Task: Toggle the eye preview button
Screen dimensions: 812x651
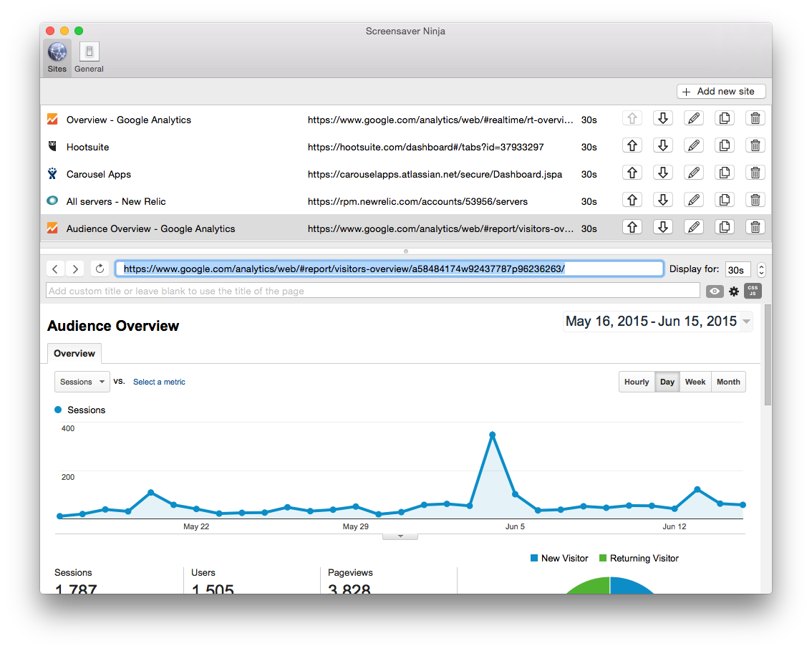Action: 715,291
